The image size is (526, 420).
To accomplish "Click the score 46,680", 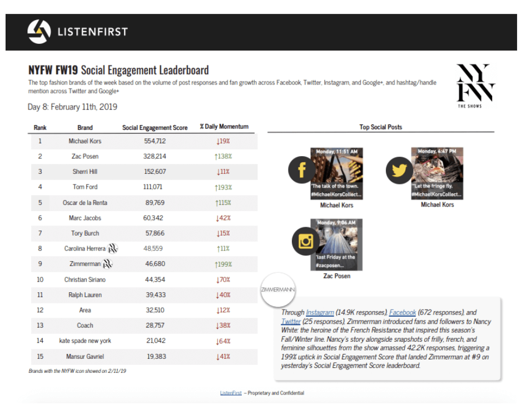I will [x=155, y=264].
